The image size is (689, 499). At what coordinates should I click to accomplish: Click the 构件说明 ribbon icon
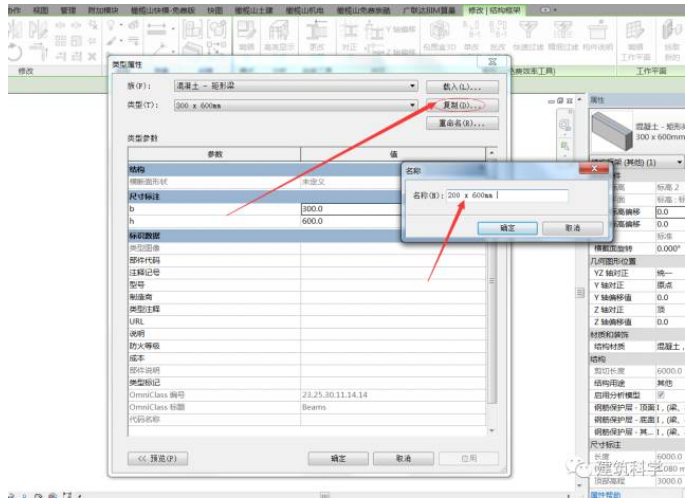(x=597, y=35)
